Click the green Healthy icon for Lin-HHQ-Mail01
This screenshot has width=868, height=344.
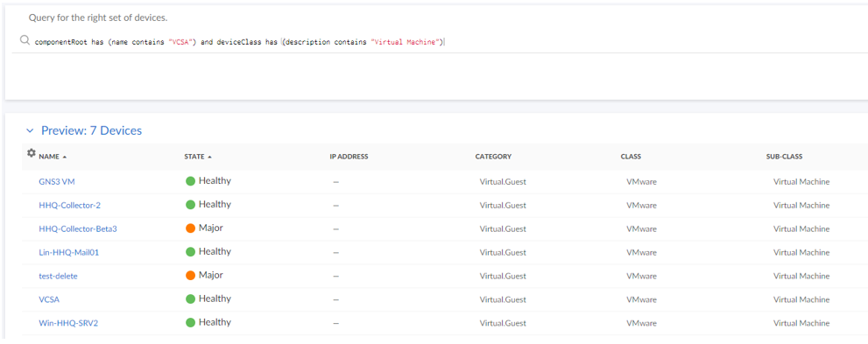click(x=190, y=252)
